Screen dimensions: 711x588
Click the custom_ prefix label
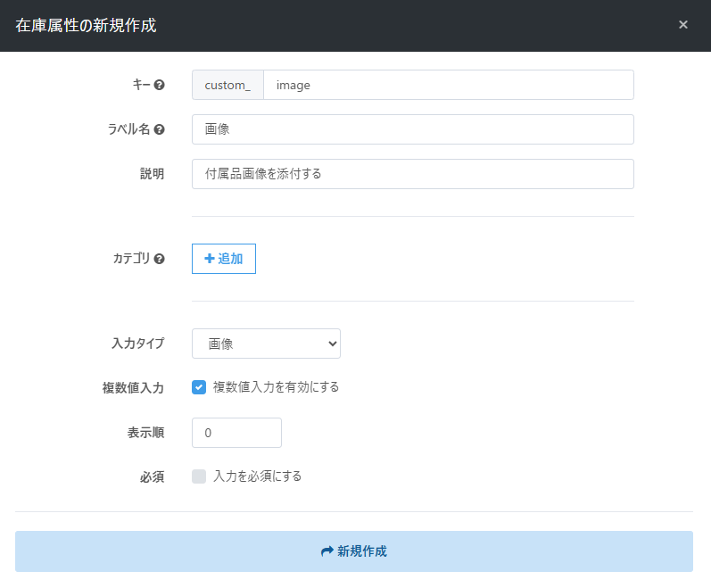pyautogui.click(x=227, y=85)
